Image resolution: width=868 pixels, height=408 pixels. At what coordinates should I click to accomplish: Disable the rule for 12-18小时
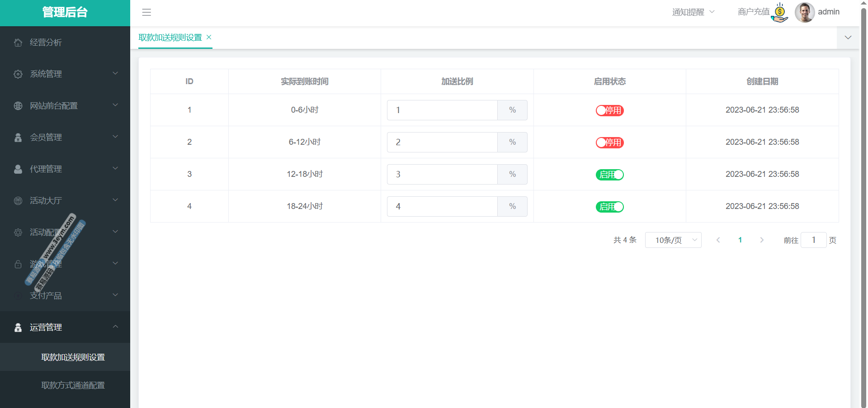[609, 175]
